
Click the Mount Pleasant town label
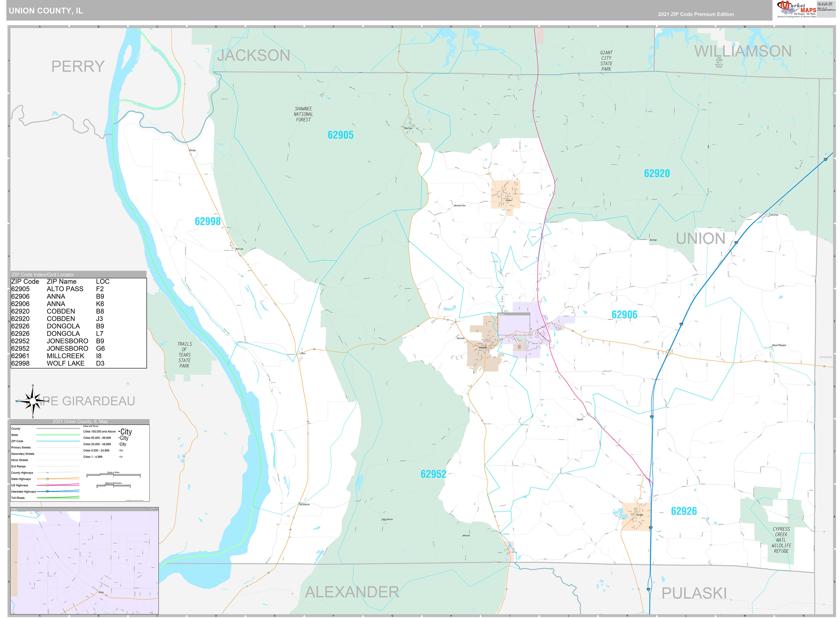(779, 346)
